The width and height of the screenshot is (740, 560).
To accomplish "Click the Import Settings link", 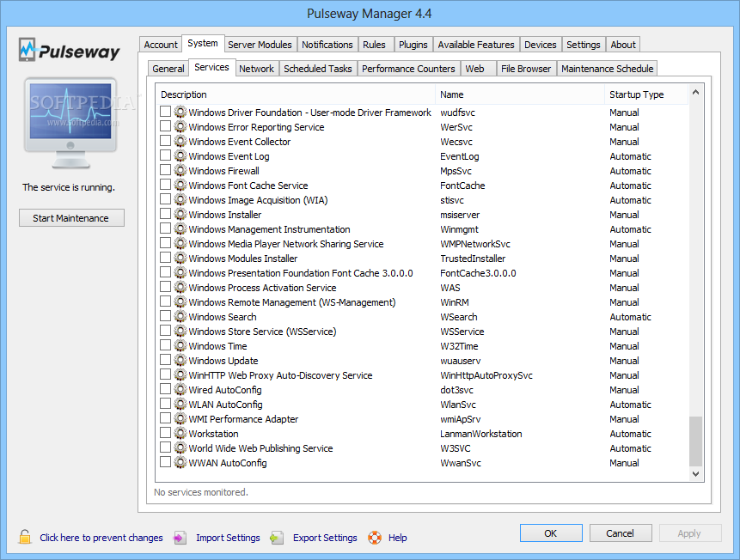I will tap(228, 538).
